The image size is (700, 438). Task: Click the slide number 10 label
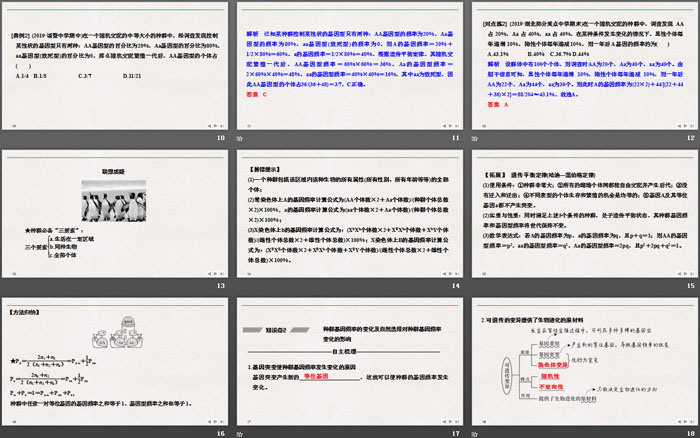[220, 138]
